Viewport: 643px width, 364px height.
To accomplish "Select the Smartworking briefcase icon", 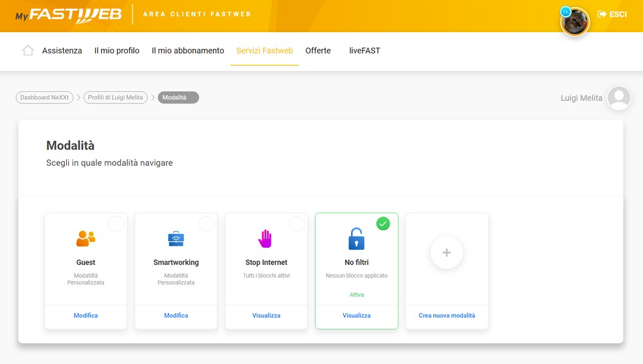I will 176,239.
